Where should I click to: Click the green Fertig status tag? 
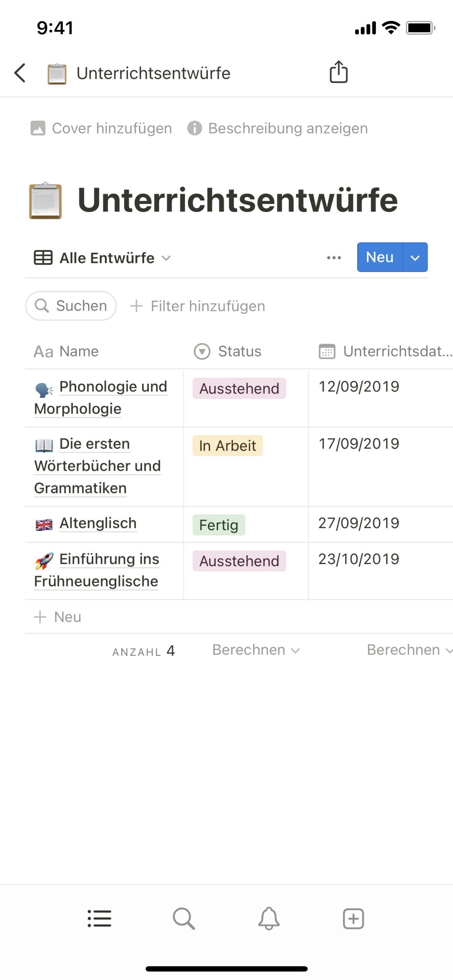[x=219, y=525]
